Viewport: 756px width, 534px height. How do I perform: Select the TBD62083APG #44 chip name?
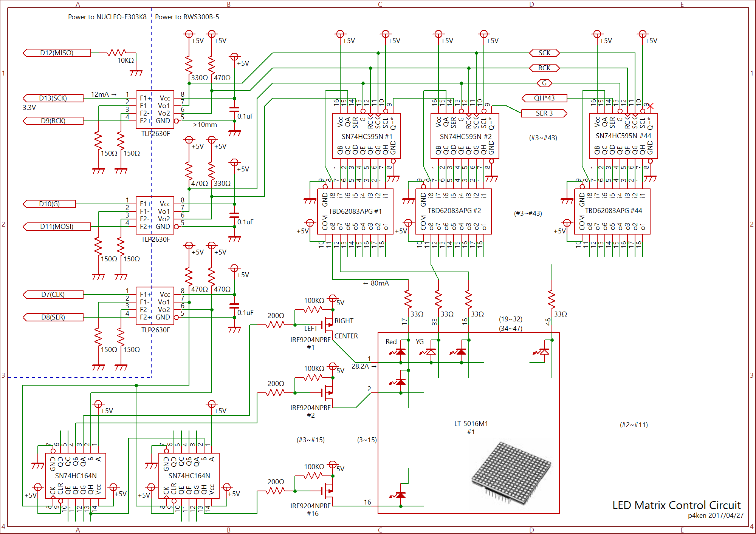(613, 210)
